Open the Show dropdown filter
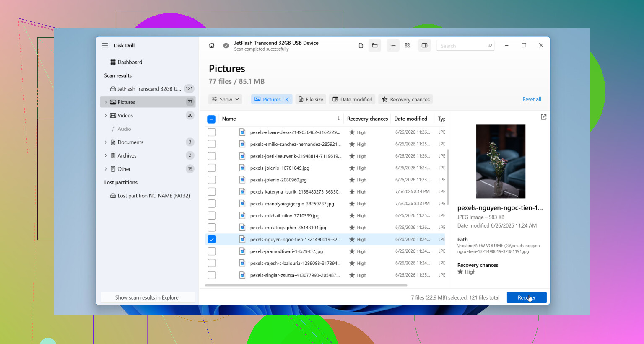This screenshot has width=644, height=344. (x=226, y=99)
